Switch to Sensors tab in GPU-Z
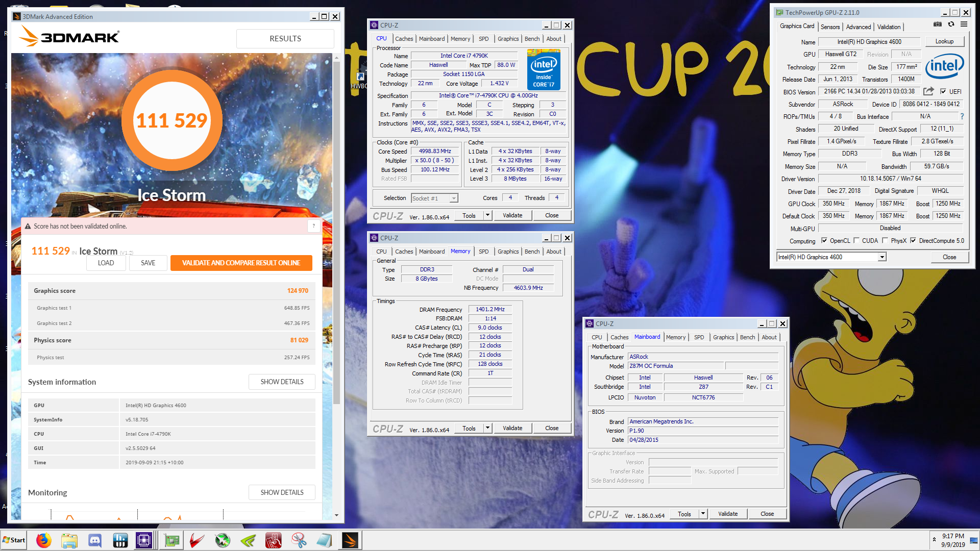 pos(830,27)
